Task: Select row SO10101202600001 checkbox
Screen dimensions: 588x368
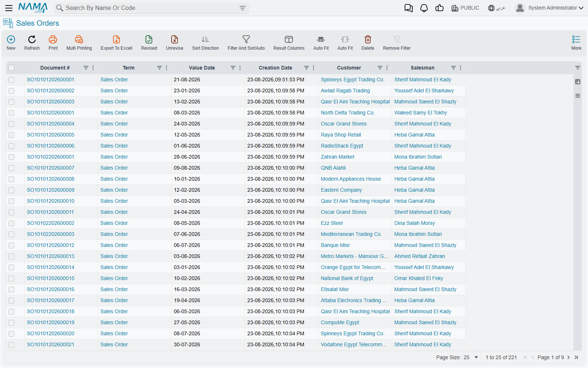Action: click(x=11, y=80)
